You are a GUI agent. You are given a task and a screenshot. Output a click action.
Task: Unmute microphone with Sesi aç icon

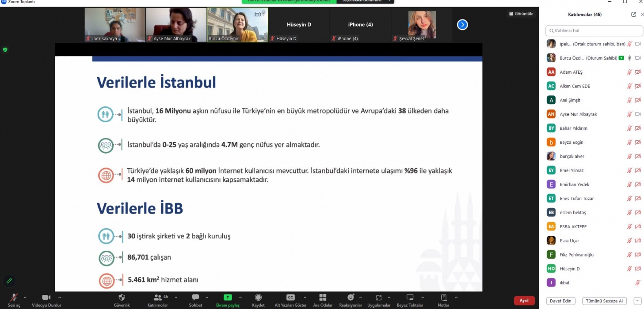(x=14, y=298)
